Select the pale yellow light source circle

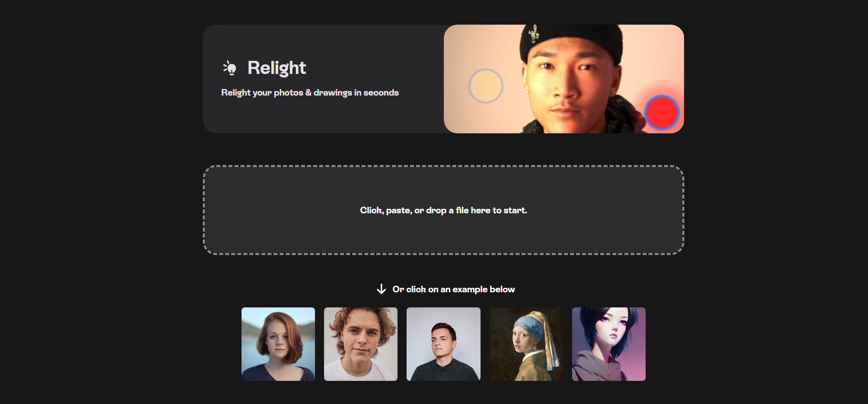pos(486,86)
